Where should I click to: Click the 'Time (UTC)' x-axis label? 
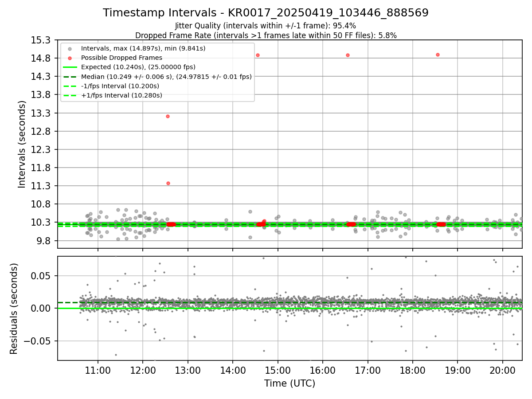tap(289, 383)
